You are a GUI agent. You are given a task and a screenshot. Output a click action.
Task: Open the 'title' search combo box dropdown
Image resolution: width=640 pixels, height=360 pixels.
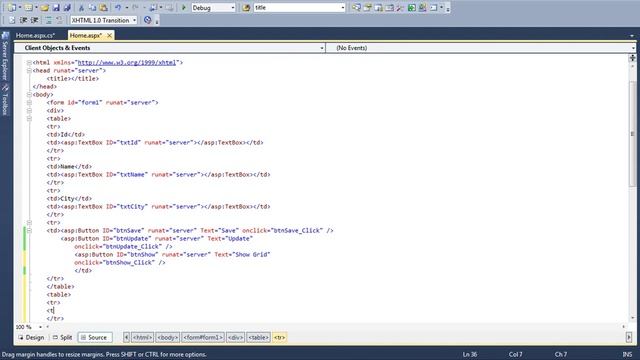click(x=342, y=8)
